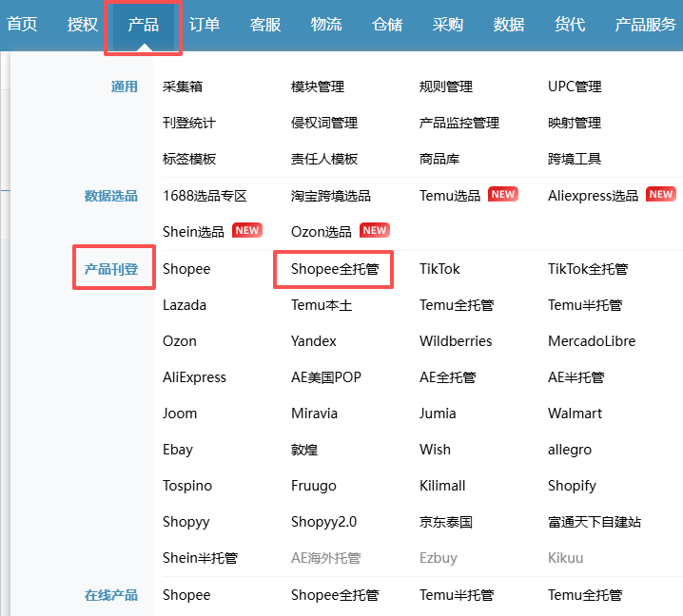
Task: Open the 数据 navigation tab
Action: point(509,24)
